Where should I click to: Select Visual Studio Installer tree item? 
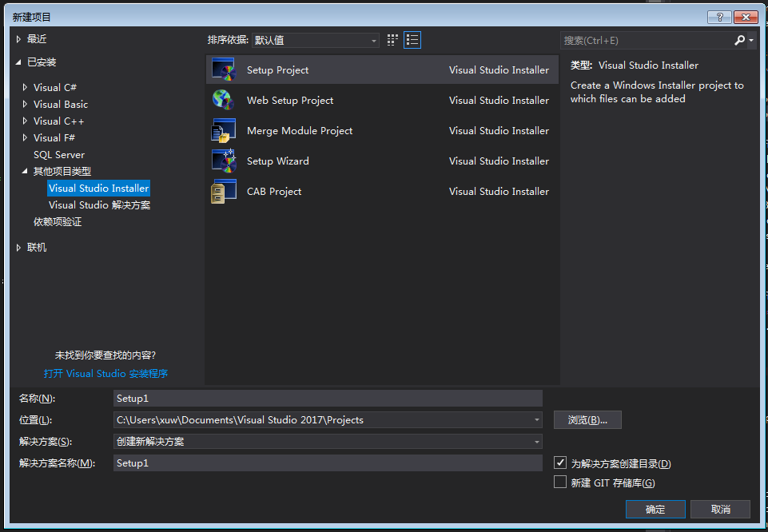98,189
